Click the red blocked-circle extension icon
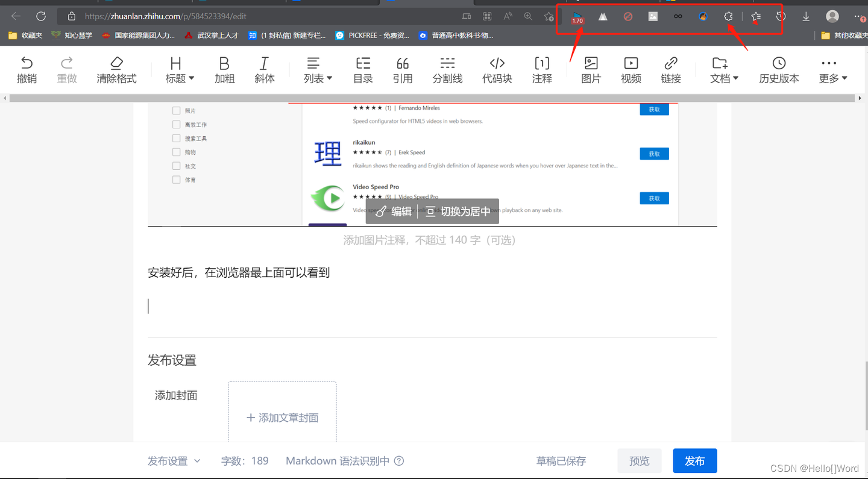This screenshot has width=868, height=479. click(x=628, y=16)
